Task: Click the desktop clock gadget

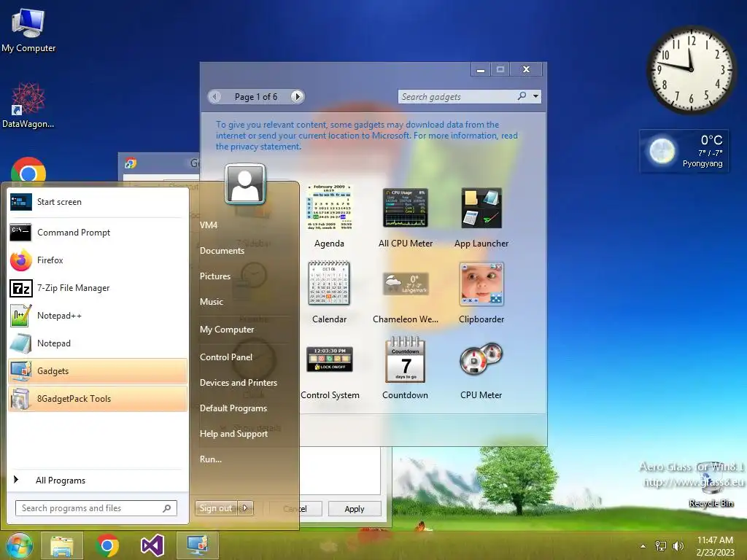Action: coord(691,70)
